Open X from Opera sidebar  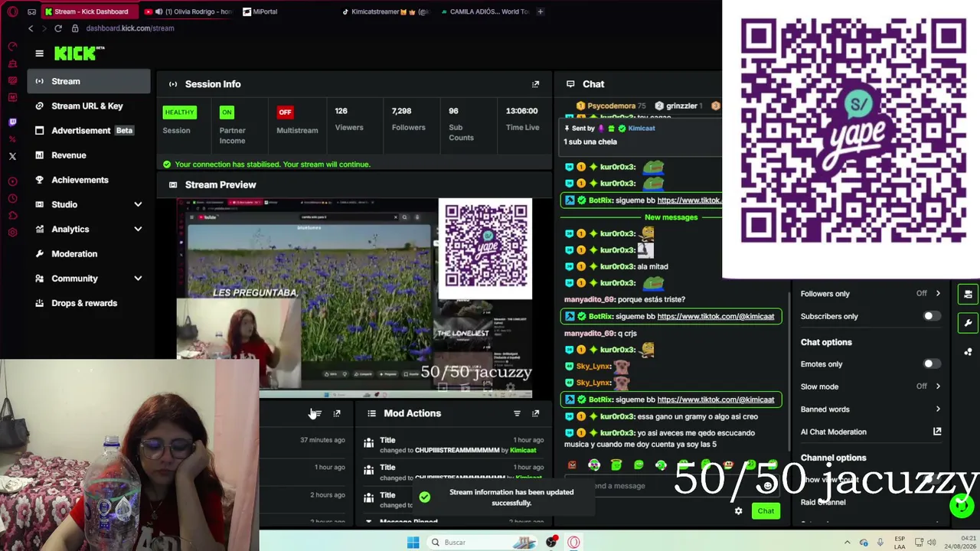(x=12, y=156)
